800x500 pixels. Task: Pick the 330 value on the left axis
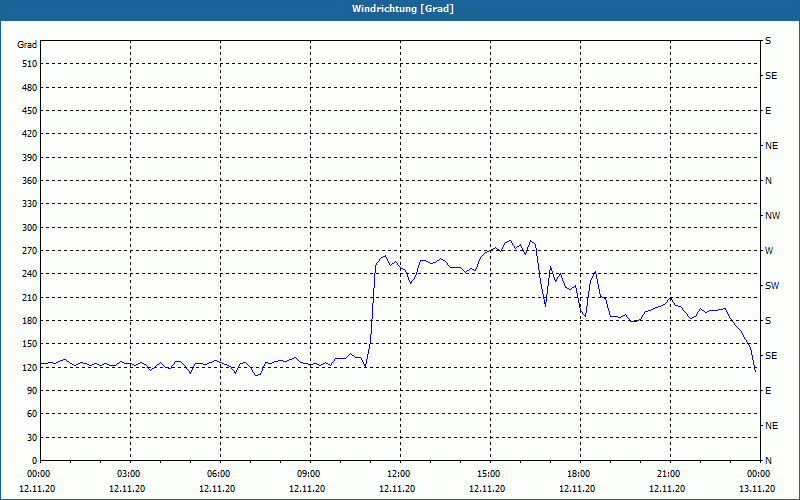tap(30, 204)
